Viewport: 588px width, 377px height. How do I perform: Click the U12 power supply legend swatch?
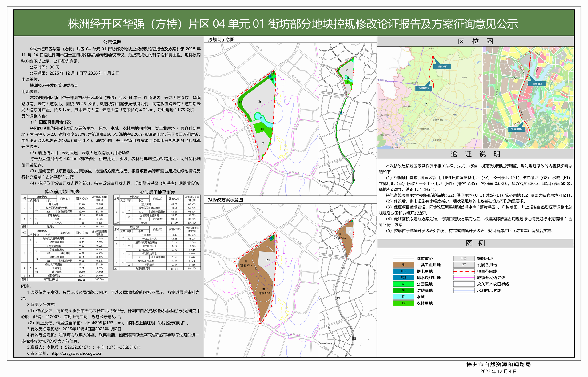pos(403,271)
